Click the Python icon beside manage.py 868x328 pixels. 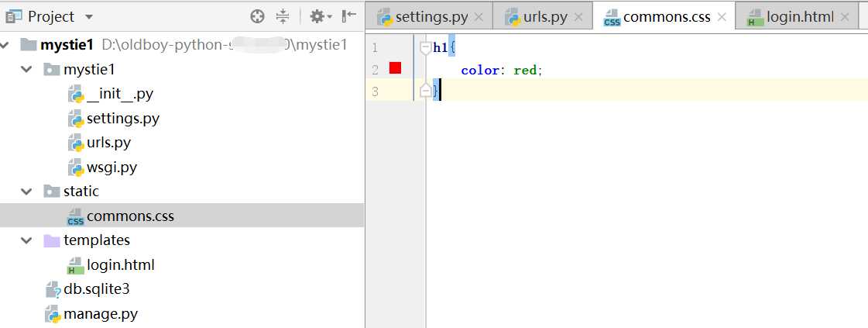53,314
